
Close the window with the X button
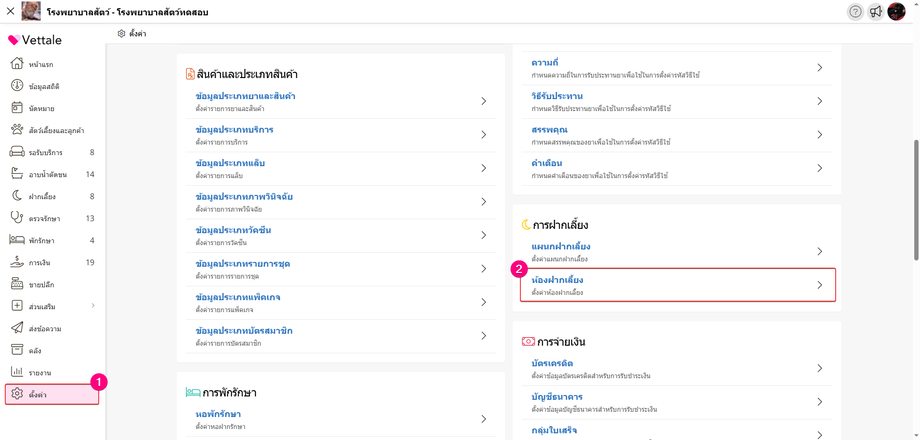pyautogui.click(x=10, y=11)
